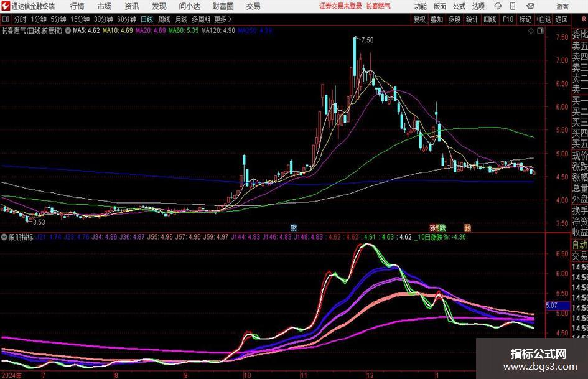Toggle the right panel icon above price axis
This screenshot has width=588, height=379.
(x=540, y=31)
